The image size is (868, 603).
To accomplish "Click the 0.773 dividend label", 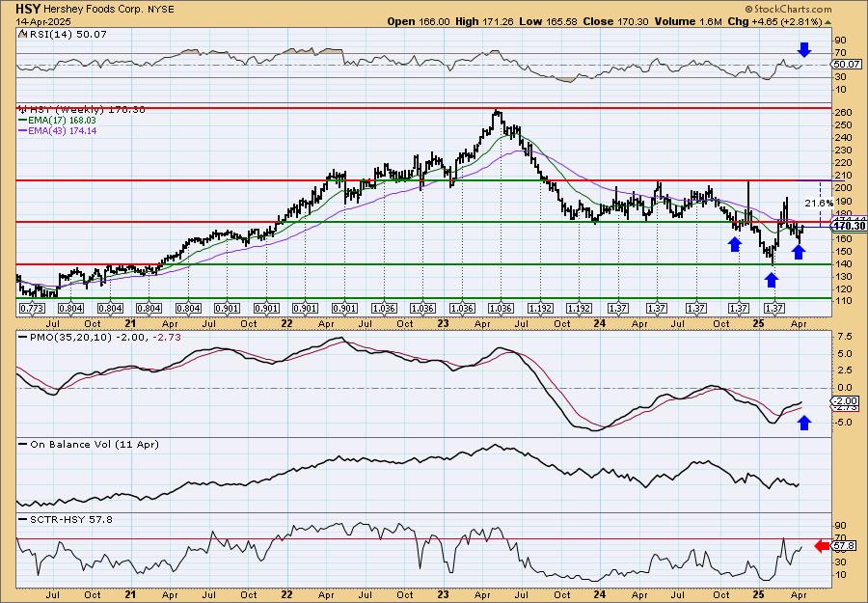I will [x=32, y=308].
